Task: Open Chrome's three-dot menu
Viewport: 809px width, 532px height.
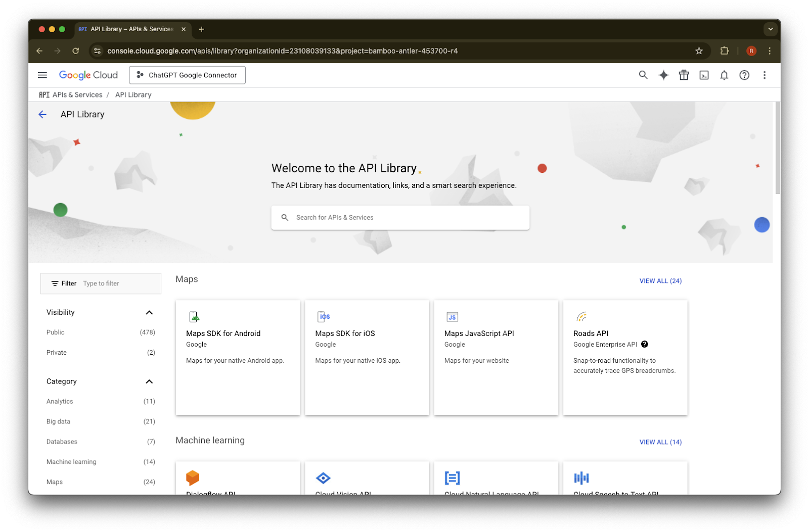Action: pos(770,51)
